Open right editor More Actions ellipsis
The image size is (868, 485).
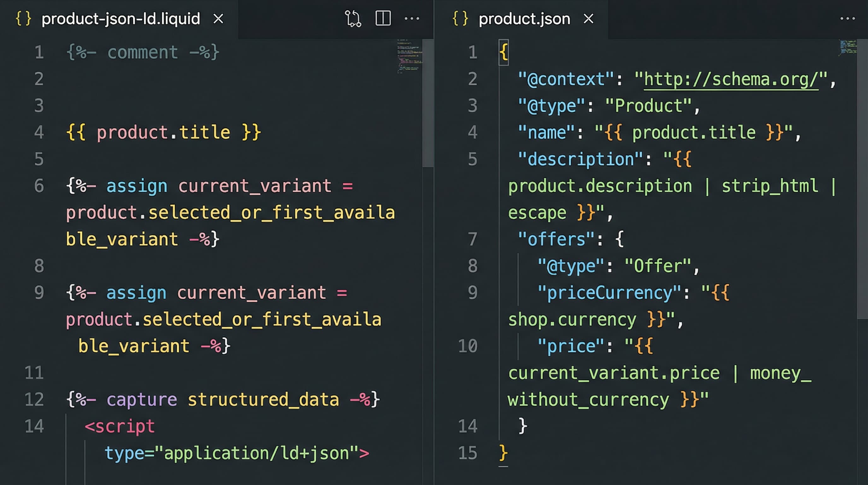tap(847, 19)
